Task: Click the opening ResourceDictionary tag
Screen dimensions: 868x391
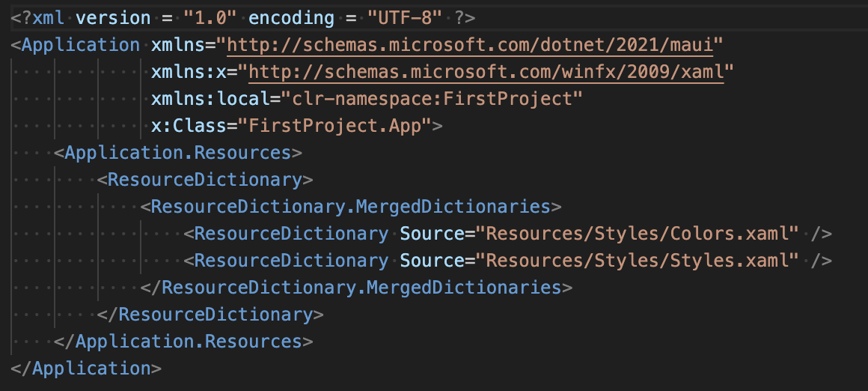Action: (204, 180)
